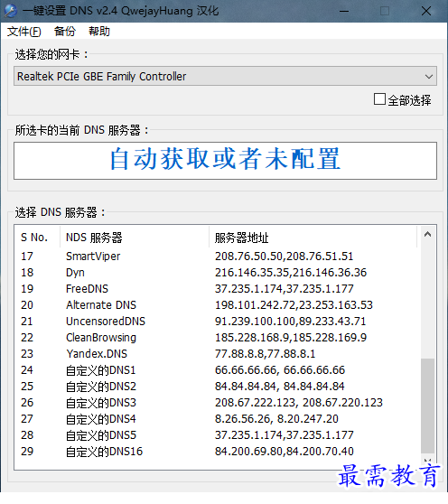
Task: Click address 208.67.222.123, 208.67.220.123
Action: 299,403
